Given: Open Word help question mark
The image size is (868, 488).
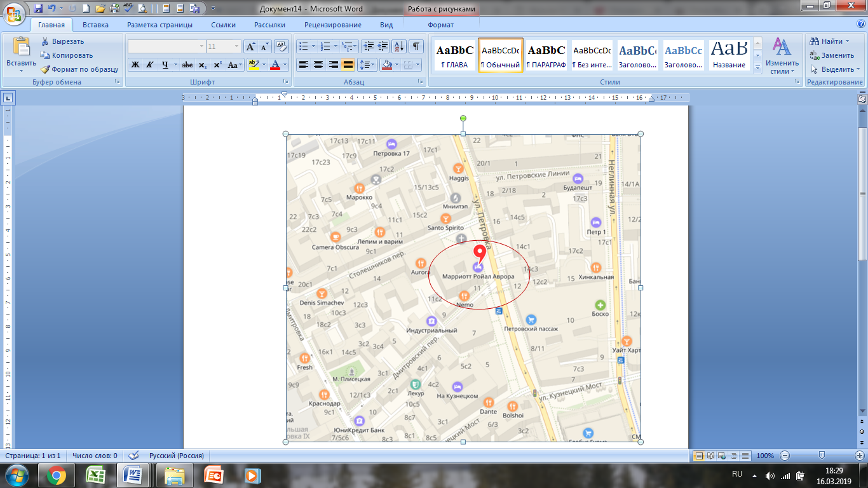Looking at the screenshot, I should tap(860, 25).
